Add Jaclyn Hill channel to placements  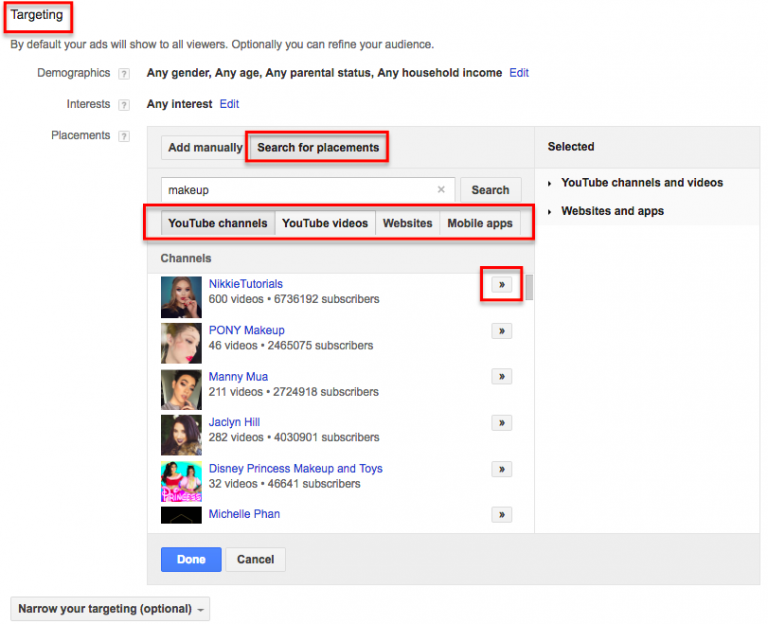click(501, 423)
